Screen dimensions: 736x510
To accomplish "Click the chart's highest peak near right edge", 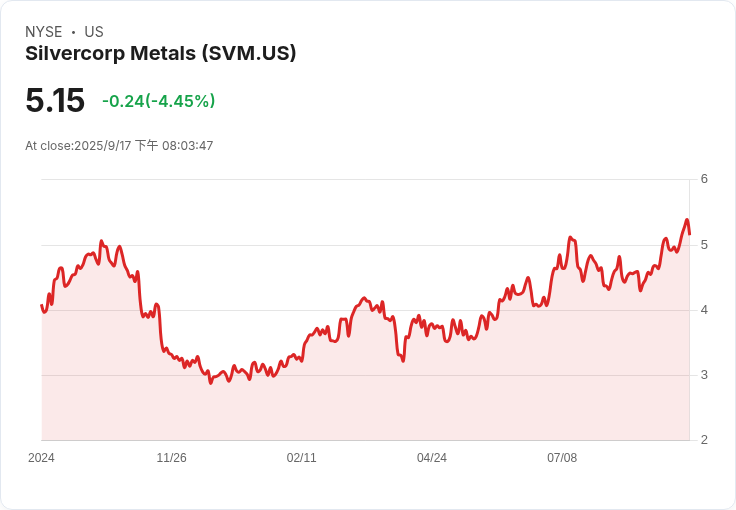I will pos(687,220).
